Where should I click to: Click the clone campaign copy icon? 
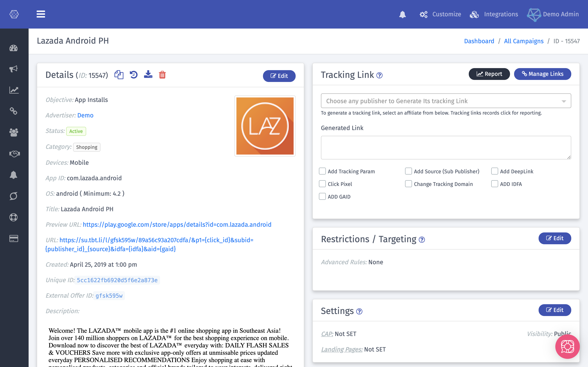tap(119, 75)
